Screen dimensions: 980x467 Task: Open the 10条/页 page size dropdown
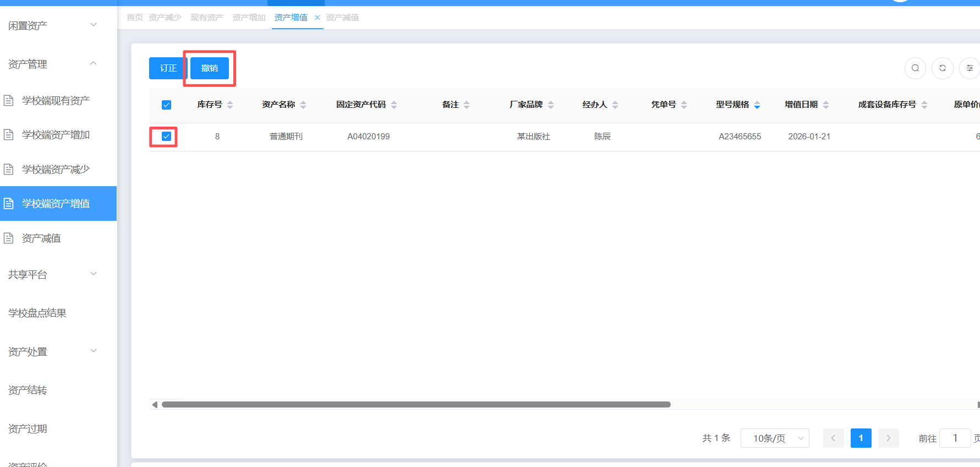(x=774, y=438)
